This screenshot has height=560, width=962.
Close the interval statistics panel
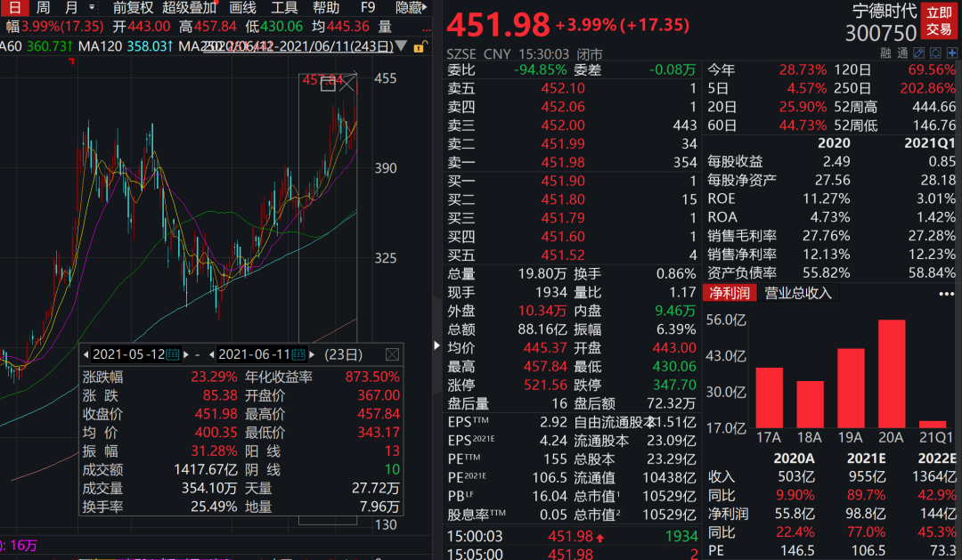(x=392, y=354)
